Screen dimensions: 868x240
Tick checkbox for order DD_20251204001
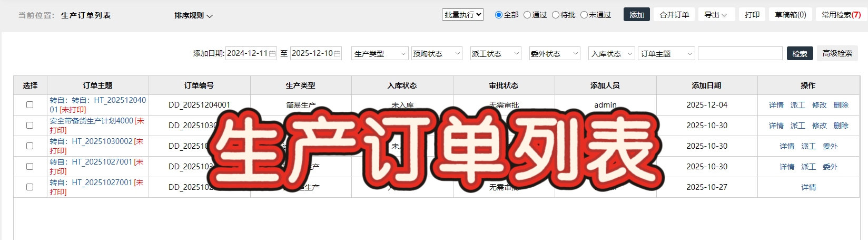pyautogui.click(x=30, y=105)
